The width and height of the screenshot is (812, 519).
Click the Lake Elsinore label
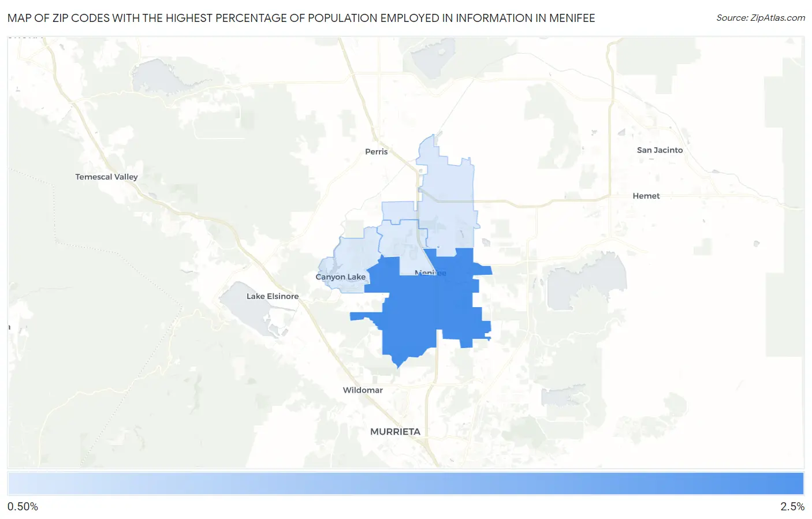click(x=273, y=296)
